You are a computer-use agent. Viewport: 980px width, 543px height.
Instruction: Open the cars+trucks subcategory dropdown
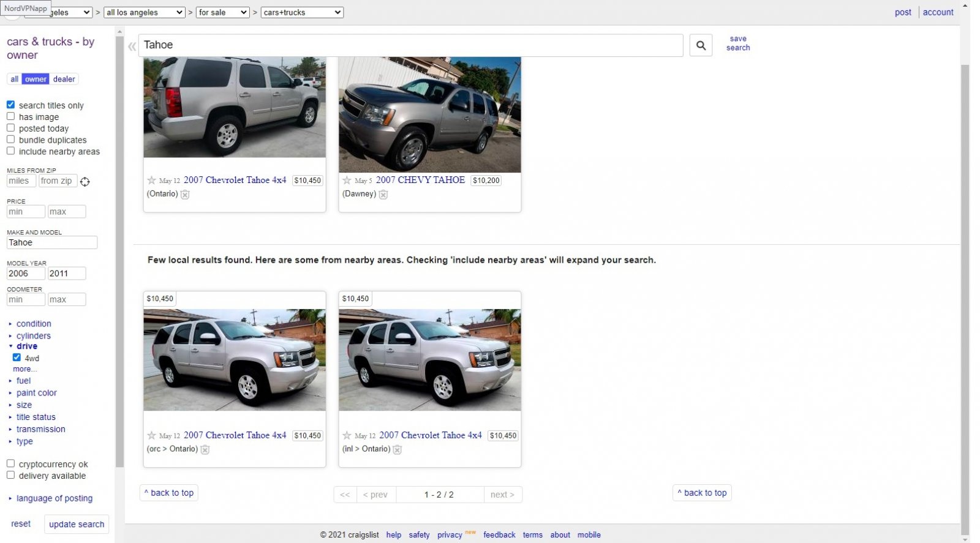pyautogui.click(x=302, y=12)
